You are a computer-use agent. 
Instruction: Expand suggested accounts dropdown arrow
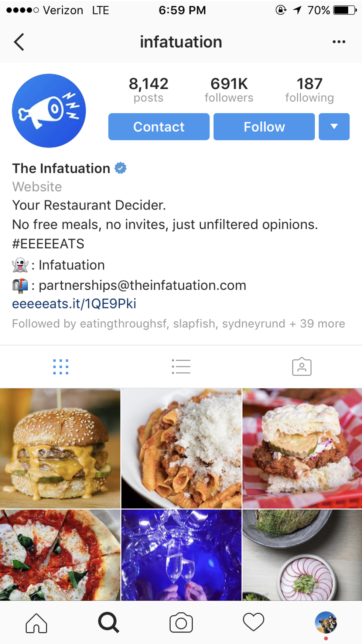[x=334, y=127]
